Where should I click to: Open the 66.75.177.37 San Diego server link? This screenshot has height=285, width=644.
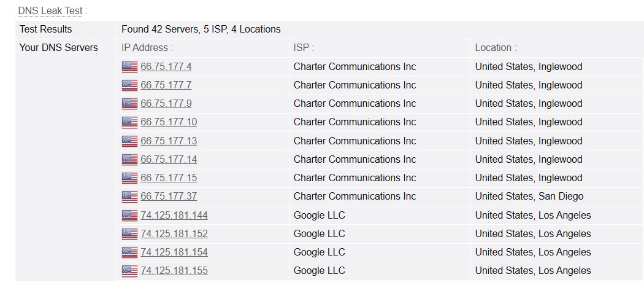click(x=169, y=197)
